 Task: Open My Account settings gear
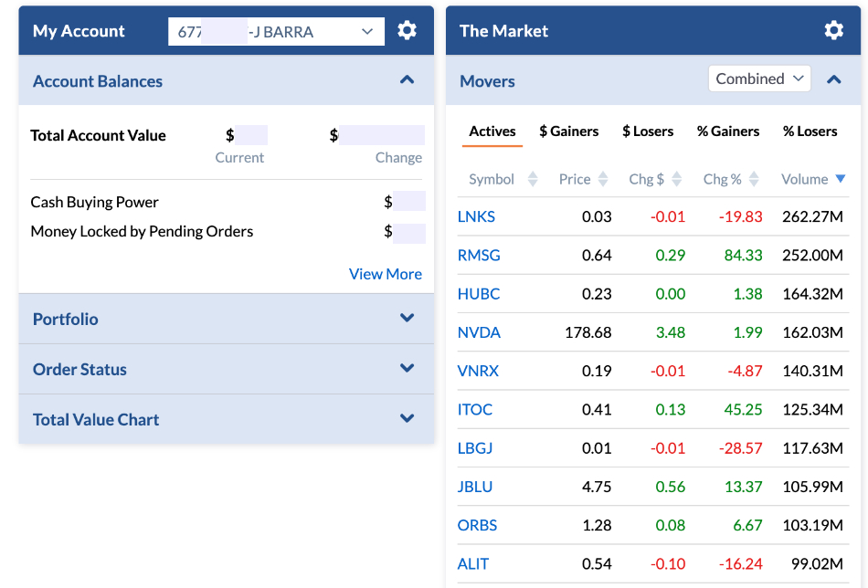tap(408, 31)
